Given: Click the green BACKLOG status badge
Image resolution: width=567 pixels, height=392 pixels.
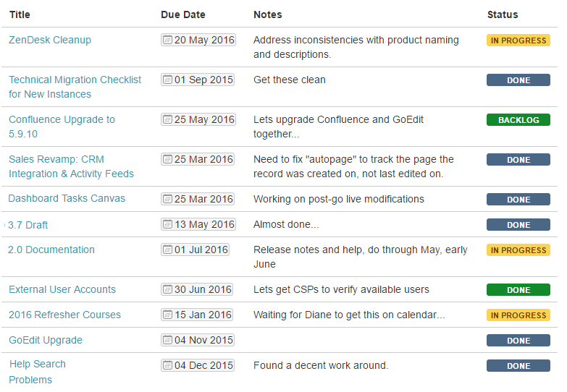Looking at the screenshot, I should click(x=518, y=120).
